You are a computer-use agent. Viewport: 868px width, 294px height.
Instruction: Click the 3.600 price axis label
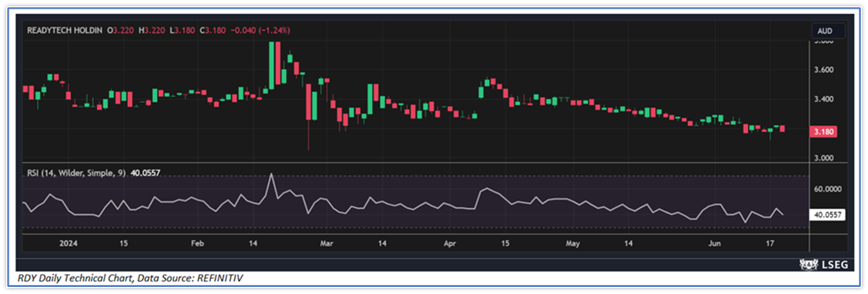point(824,70)
